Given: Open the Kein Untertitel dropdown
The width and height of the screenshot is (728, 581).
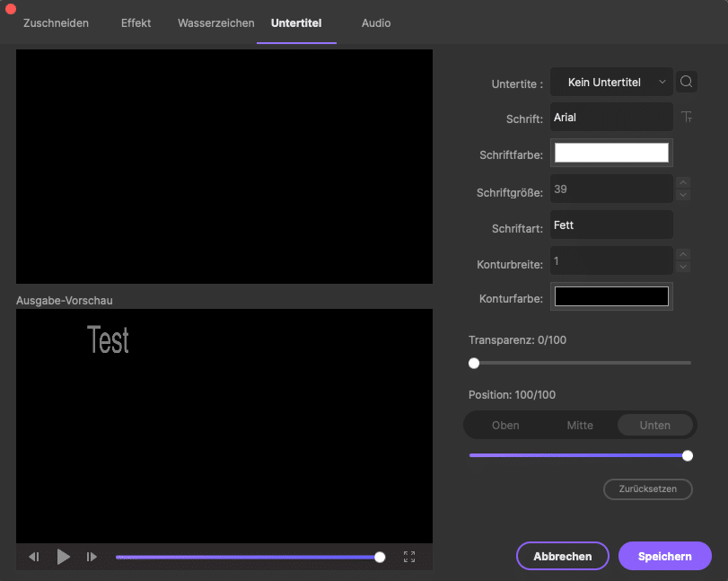Looking at the screenshot, I should coord(611,82).
